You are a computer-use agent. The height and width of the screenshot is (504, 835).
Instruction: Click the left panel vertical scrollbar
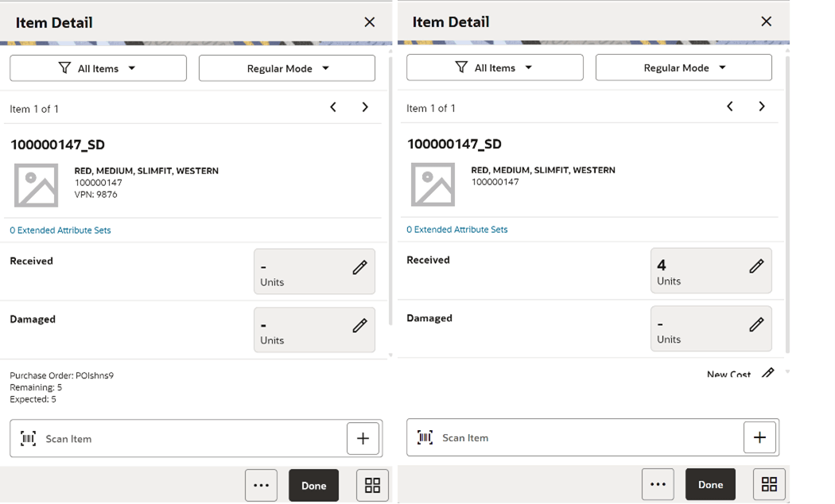click(390, 192)
